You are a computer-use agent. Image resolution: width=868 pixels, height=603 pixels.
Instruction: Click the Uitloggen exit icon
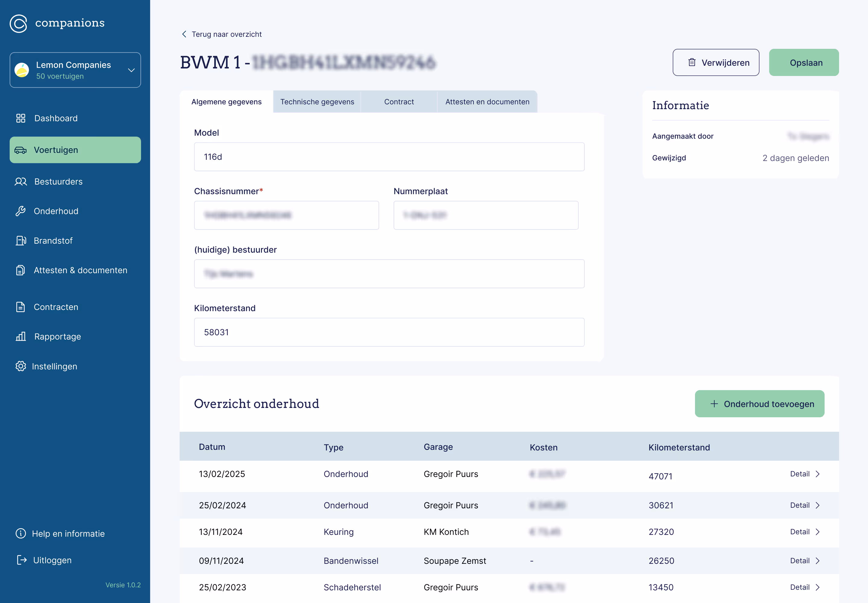(21, 560)
